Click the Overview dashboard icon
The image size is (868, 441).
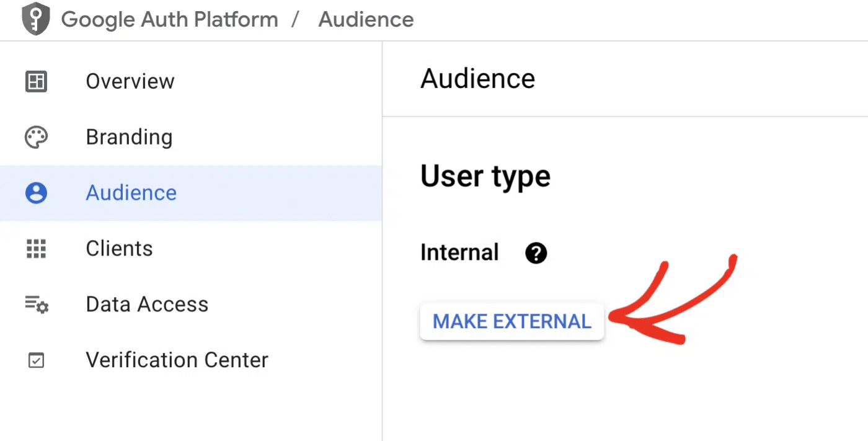[36, 81]
